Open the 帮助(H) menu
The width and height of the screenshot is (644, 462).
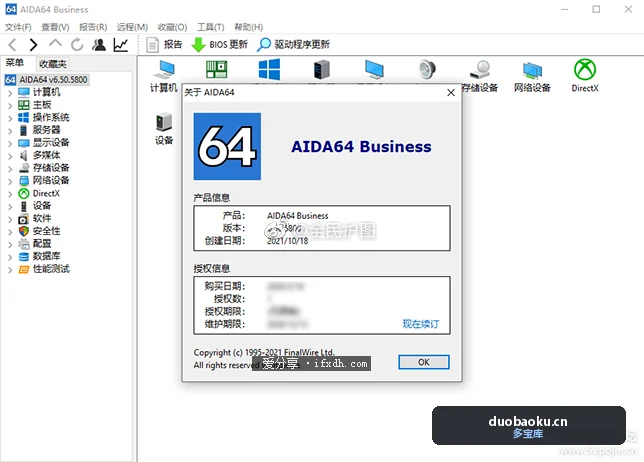[248, 27]
